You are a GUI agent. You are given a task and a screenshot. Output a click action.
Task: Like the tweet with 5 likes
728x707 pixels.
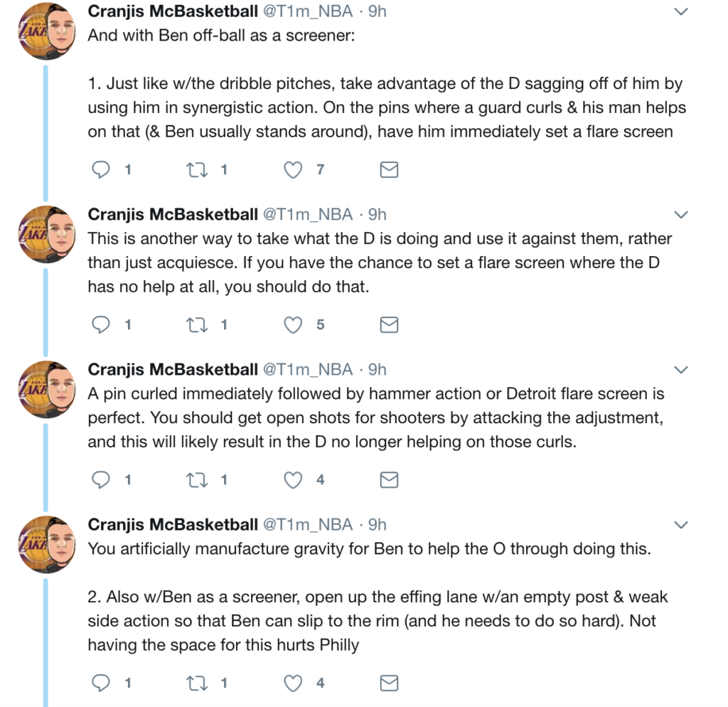pyautogui.click(x=293, y=324)
